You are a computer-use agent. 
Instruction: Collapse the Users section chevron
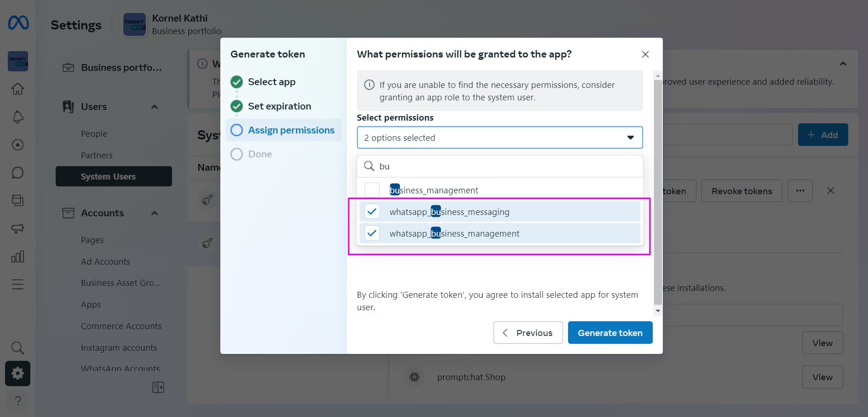click(x=155, y=107)
